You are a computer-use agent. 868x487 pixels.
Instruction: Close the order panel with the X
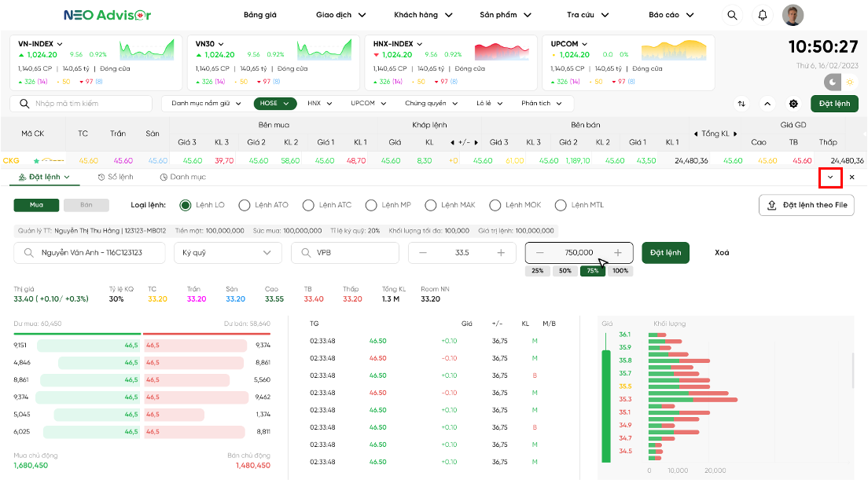[x=851, y=178]
